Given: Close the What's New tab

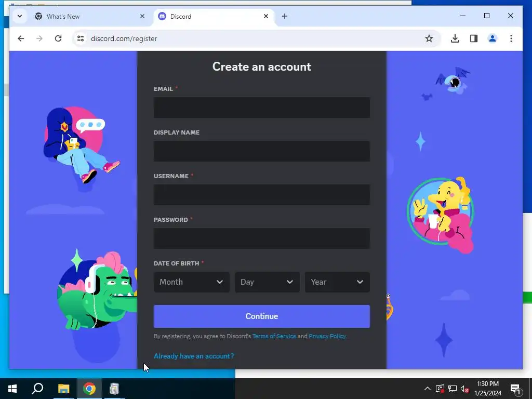Looking at the screenshot, I should click(142, 16).
